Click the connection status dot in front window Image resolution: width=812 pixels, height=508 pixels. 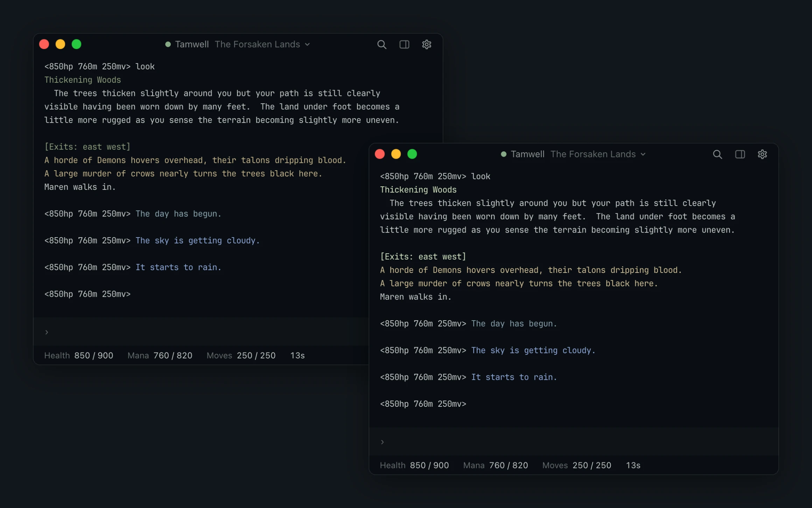(x=504, y=154)
